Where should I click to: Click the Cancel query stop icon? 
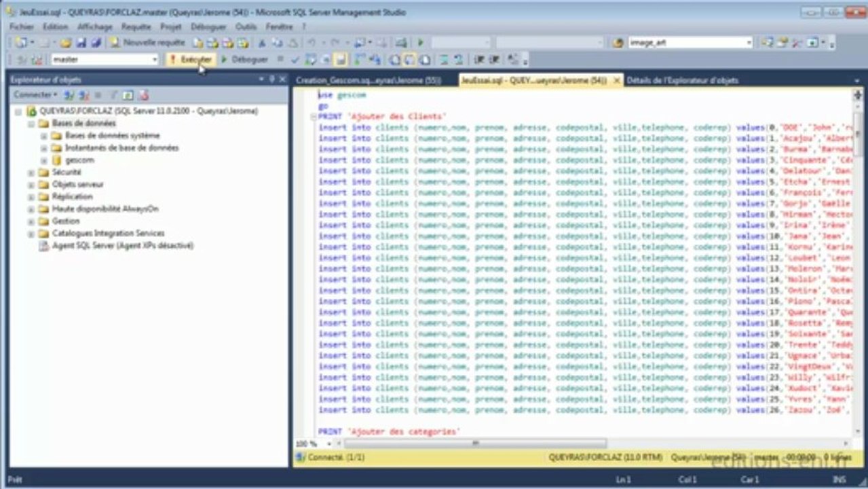click(x=280, y=60)
